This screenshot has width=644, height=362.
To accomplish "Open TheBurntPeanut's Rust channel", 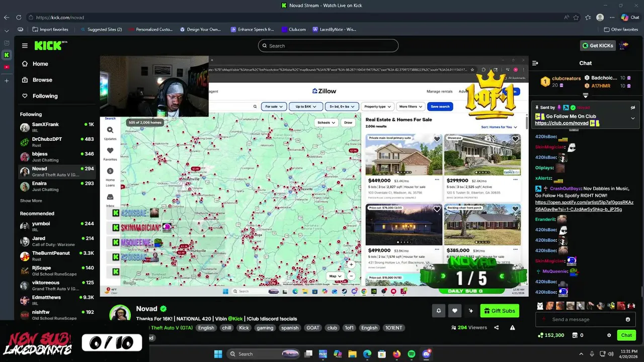I will click(57, 256).
